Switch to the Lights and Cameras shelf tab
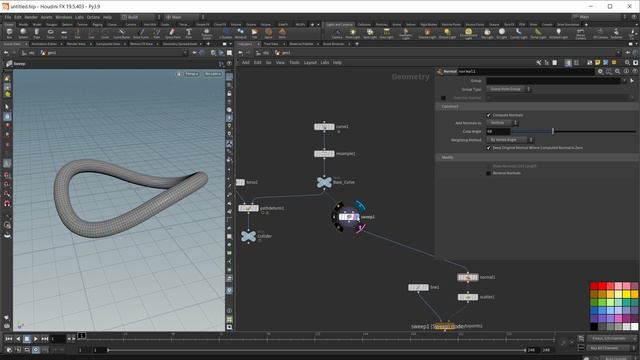640x360 pixels. (340, 24)
